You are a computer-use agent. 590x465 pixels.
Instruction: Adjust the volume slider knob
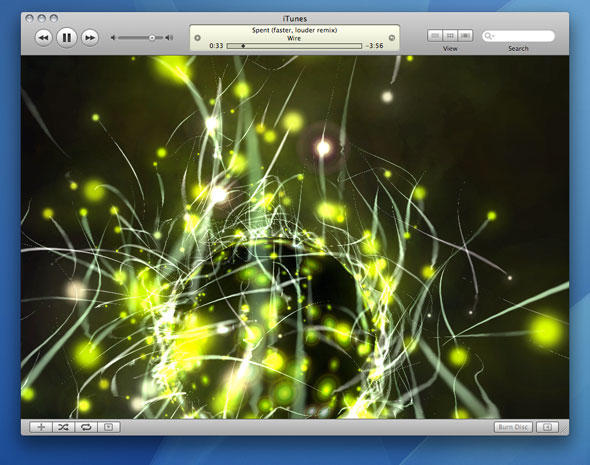[x=152, y=38]
